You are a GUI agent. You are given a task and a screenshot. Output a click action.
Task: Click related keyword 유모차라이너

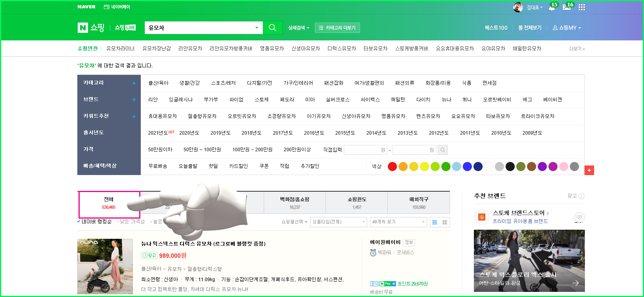pos(121,48)
